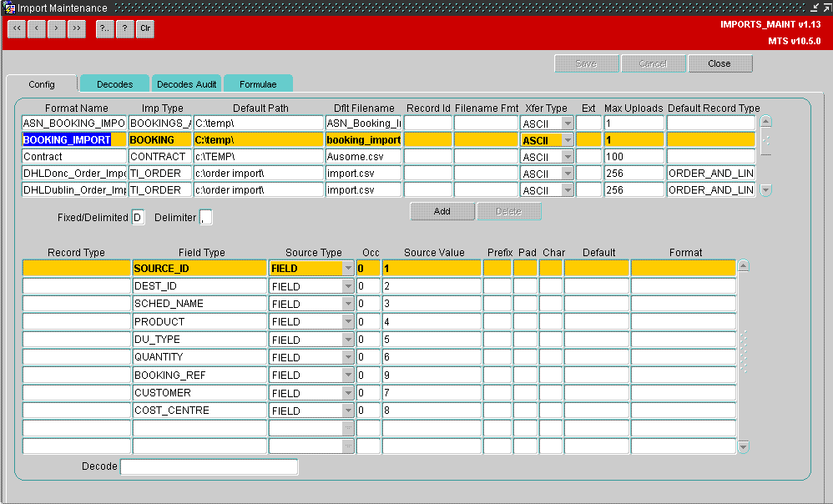The width and height of the screenshot is (833, 504).
Task: Click the Import Maintenance window title icon
Action: click(x=9, y=8)
